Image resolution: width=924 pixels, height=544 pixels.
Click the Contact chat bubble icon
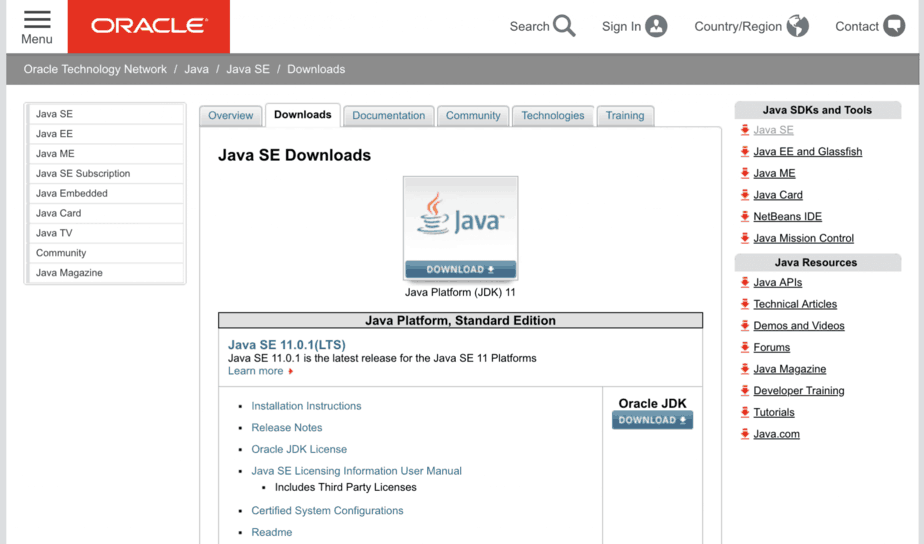tap(894, 27)
